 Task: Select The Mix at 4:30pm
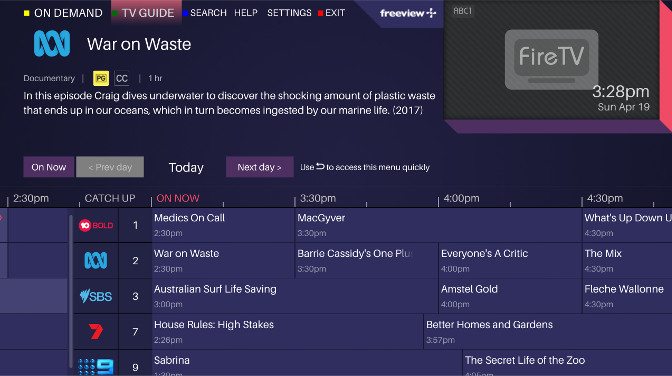click(x=627, y=261)
